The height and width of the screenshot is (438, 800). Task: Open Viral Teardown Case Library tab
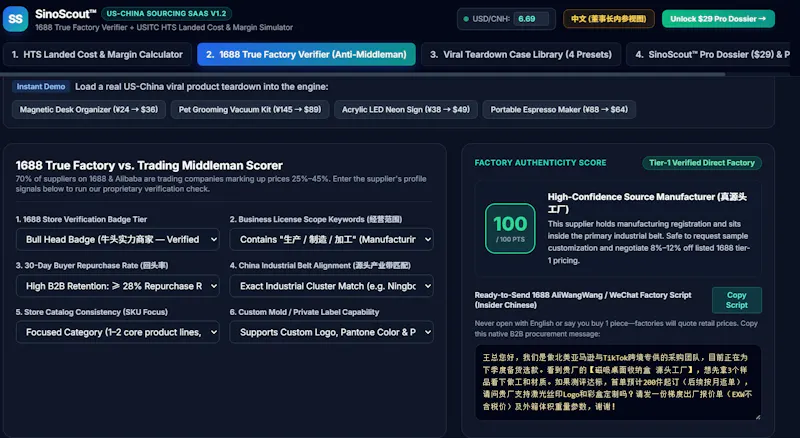click(520, 55)
